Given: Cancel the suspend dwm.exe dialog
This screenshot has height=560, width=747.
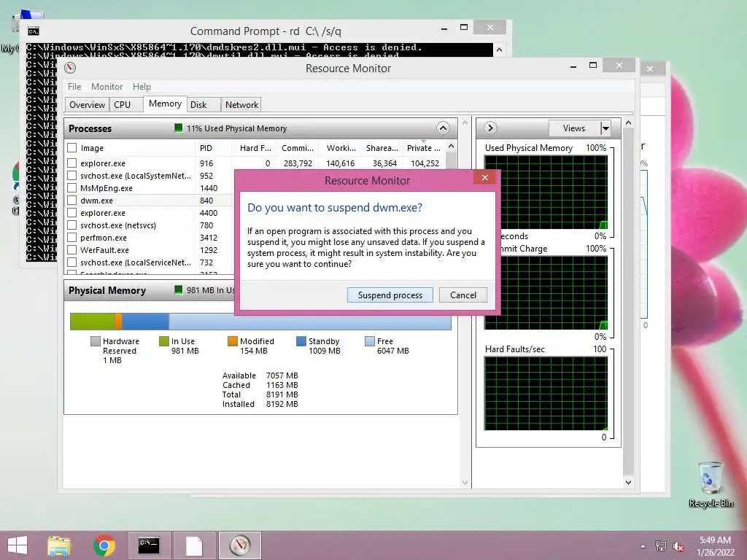Looking at the screenshot, I should pos(463,295).
